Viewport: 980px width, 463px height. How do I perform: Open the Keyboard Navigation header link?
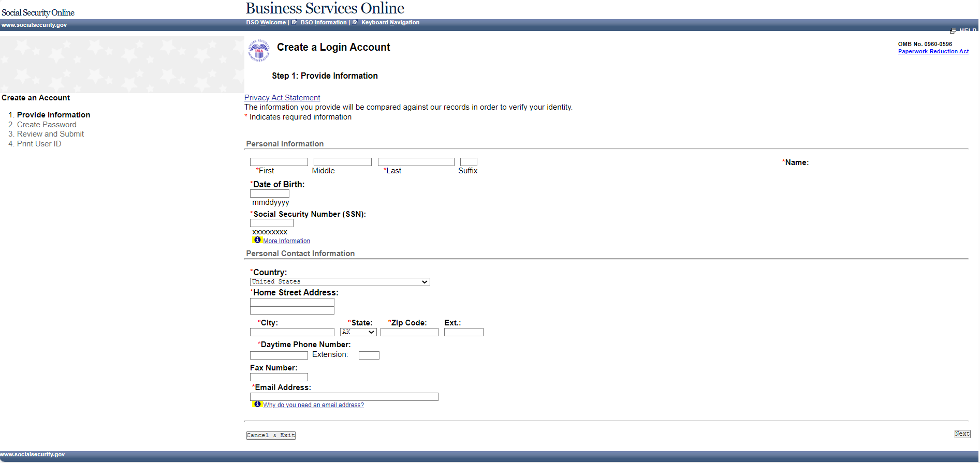click(390, 23)
